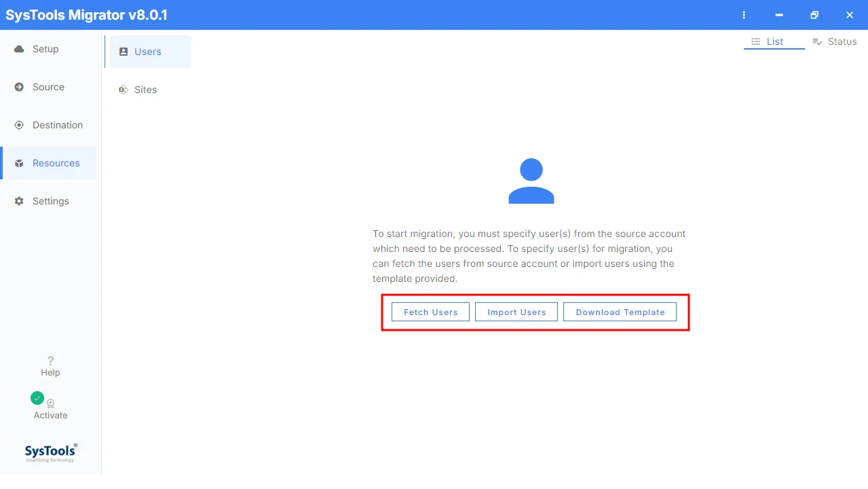The width and height of the screenshot is (868, 489).
Task: Click the gear icon beside Settings
Action: (19, 201)
